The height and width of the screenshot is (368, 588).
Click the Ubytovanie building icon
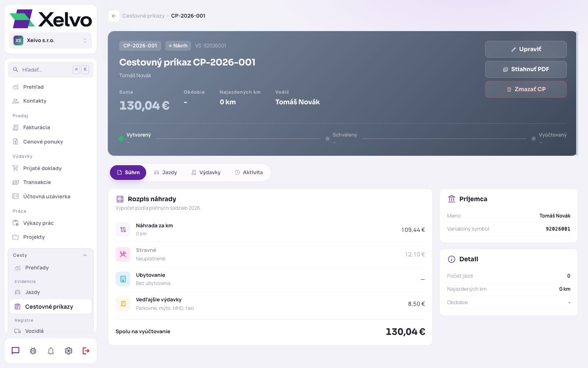tap(123, 279)
